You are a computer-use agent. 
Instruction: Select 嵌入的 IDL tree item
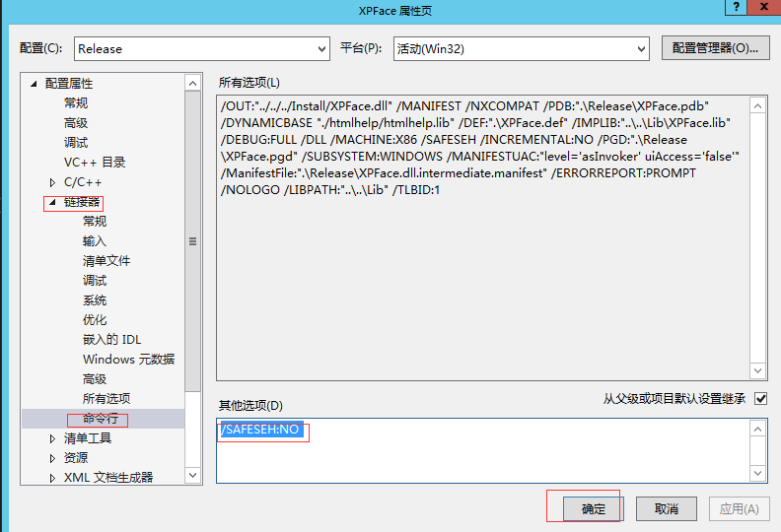click(111, 340)
